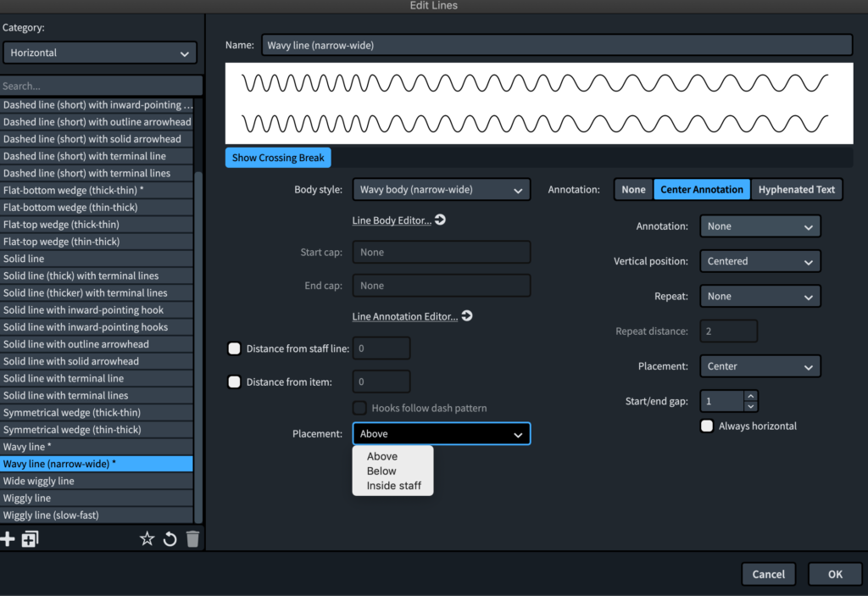The image size is (868, 596).
Task: Enable Distance from item checkbox
Action: coord(234,382)
